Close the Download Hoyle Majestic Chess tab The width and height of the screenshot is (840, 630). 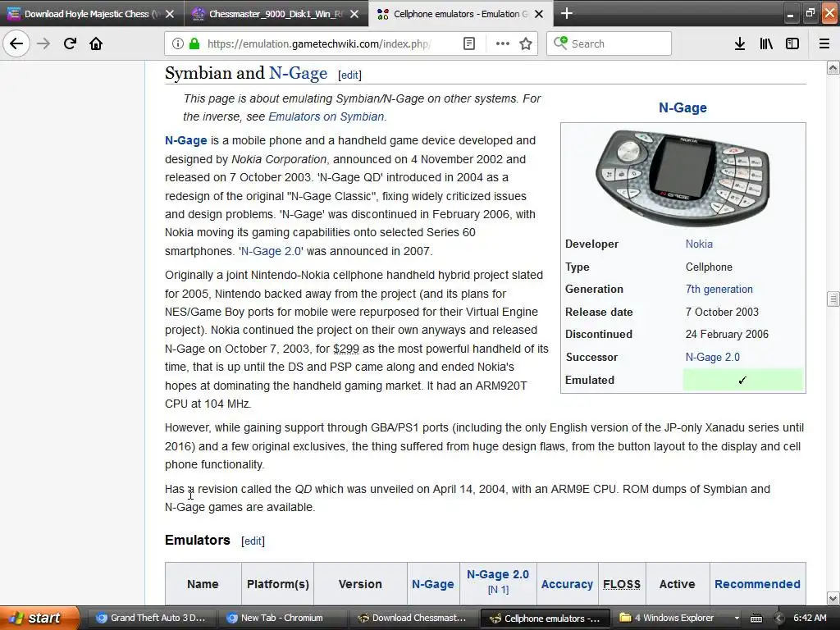coord(170,14)
